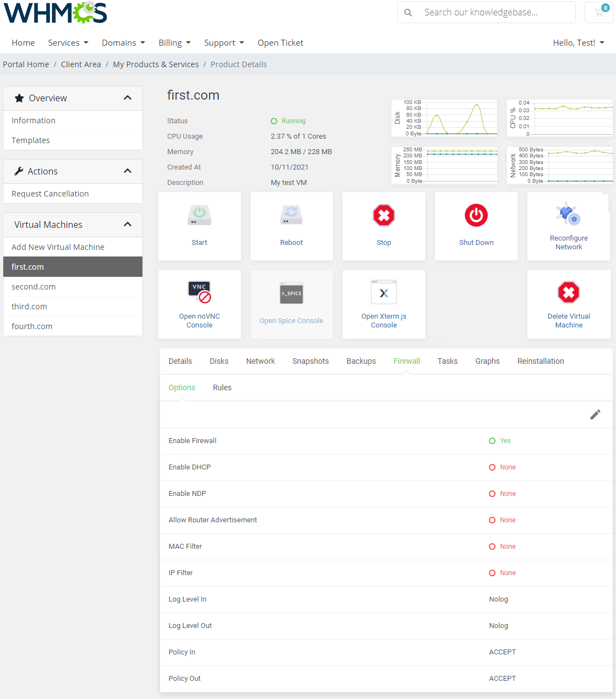This screenshot has width=616, height=699.
Task: Click the Reboot server icon
Action: pos(291,215)
